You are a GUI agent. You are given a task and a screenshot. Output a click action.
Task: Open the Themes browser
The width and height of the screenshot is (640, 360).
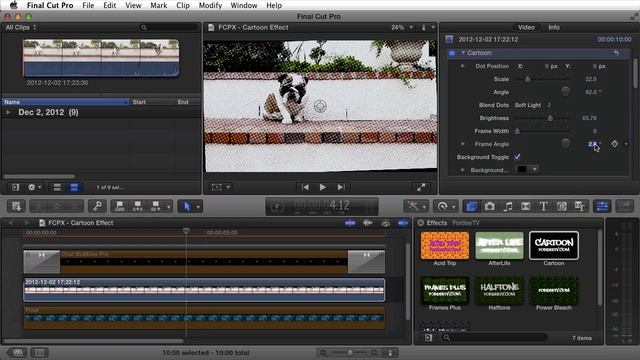coord(580,206)
